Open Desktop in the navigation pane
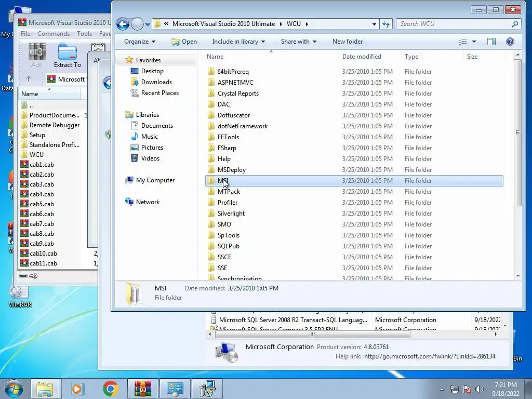Viewport: 532px width, 399px height. [152, 71]
